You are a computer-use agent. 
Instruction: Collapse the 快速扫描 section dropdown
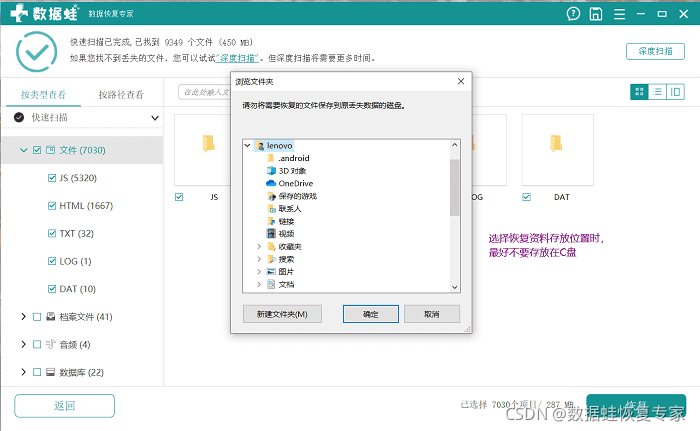[154, 118]
